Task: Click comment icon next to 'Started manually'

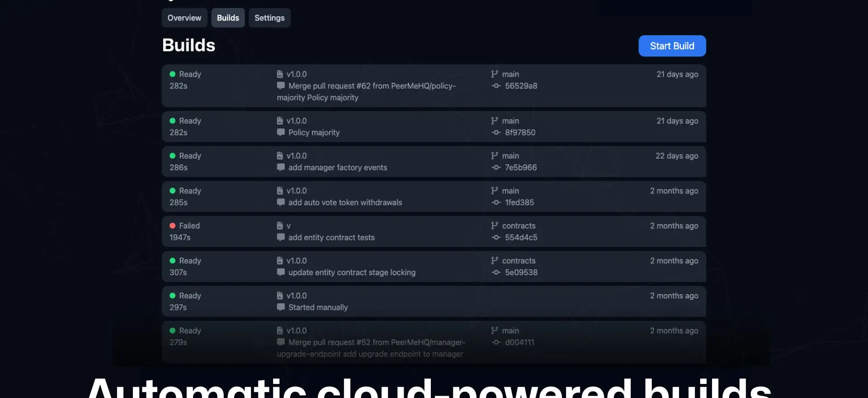Action: click(x=281, y=307)
